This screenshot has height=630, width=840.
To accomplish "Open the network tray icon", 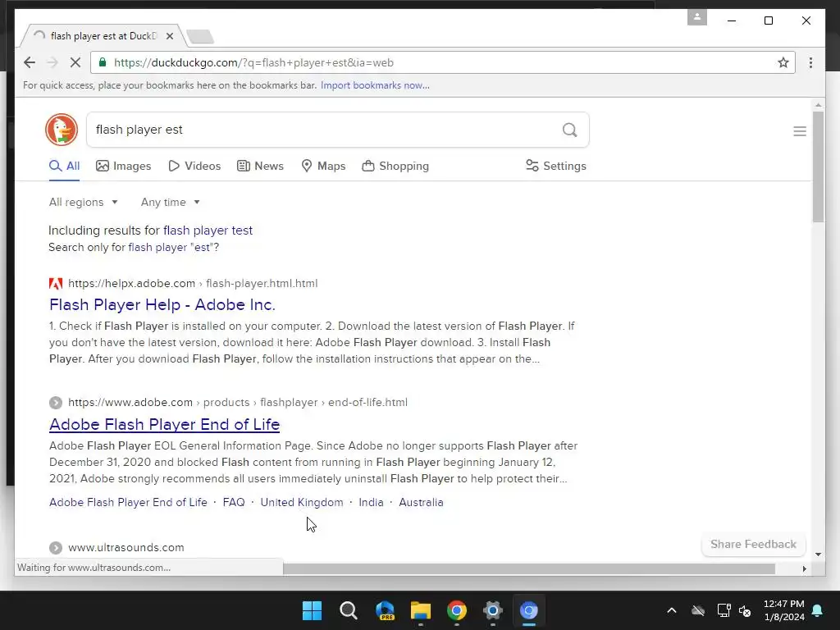I will pyautogui.click(x=724, y=610).
